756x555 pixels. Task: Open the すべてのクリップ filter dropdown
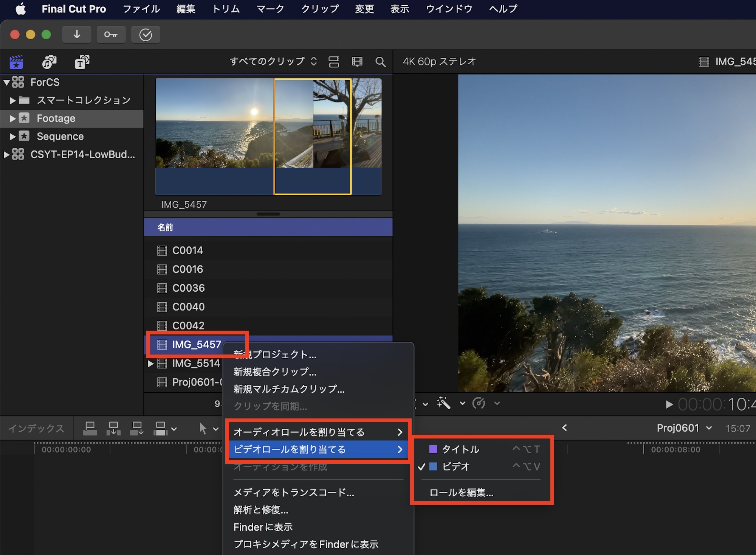click(273, 61)
